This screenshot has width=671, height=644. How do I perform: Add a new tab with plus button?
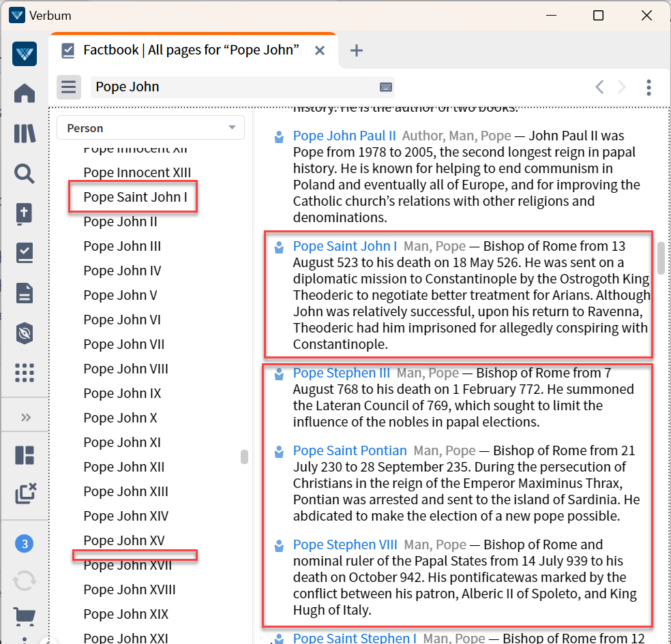[357, 50]
